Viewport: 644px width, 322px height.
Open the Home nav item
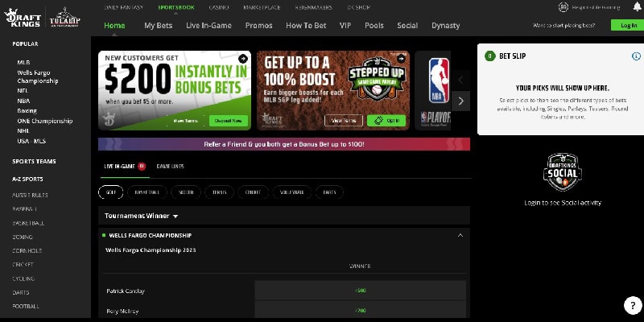pyautogui.click(x=114, y=26)
